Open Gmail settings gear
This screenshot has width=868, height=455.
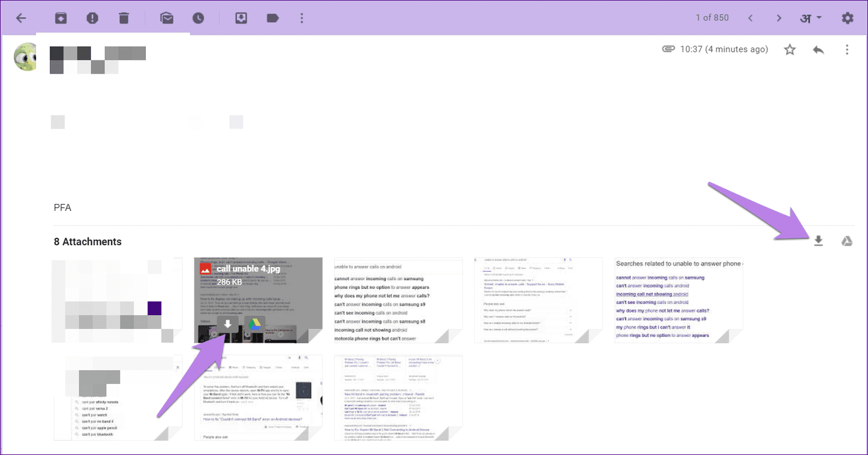coord(847,18)
